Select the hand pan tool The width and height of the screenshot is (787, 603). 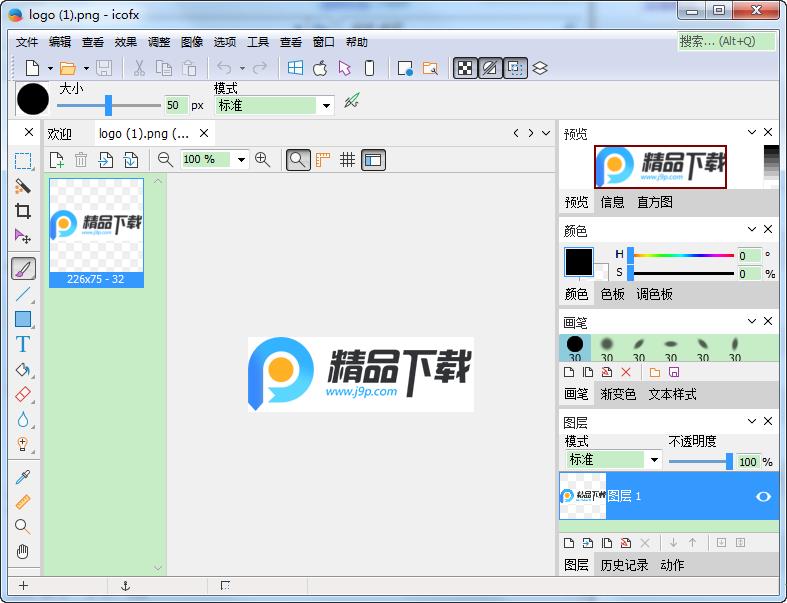click(x=23, y=551)
